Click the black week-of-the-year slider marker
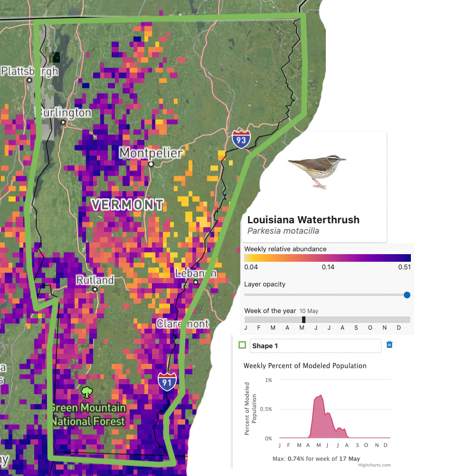The width and height of the screenshot is (475, 476). click(x=304, y=320)
